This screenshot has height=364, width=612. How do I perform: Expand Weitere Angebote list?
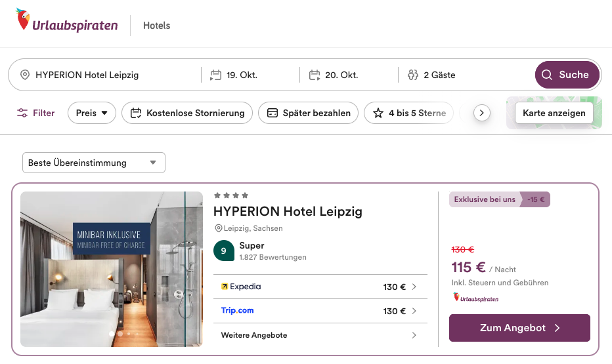[x=320, y=335]
